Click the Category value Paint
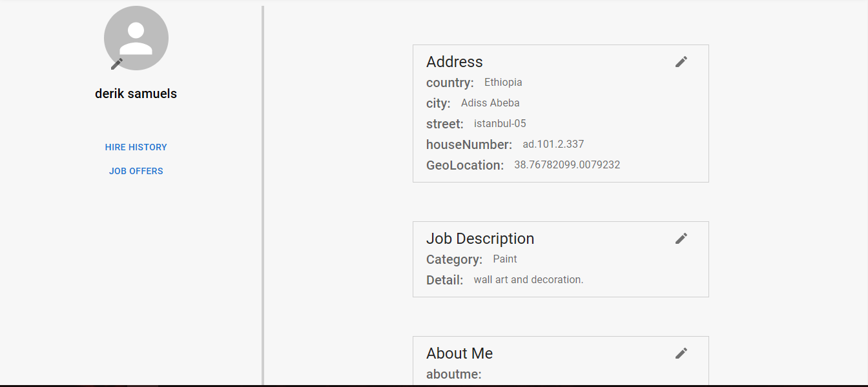Image resolution: width=868 pixels, height=387 pixels. tap(505, 259)
